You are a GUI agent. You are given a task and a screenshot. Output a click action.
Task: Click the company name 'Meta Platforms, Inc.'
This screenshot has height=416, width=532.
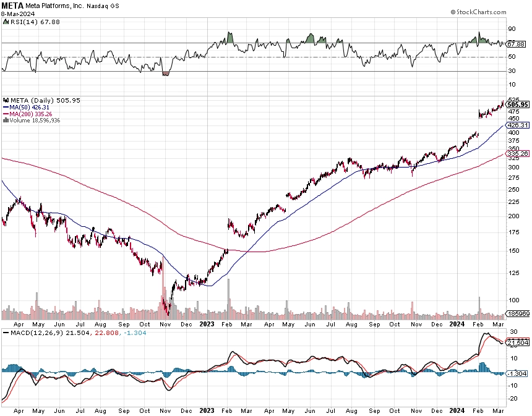tap(54, 6)
